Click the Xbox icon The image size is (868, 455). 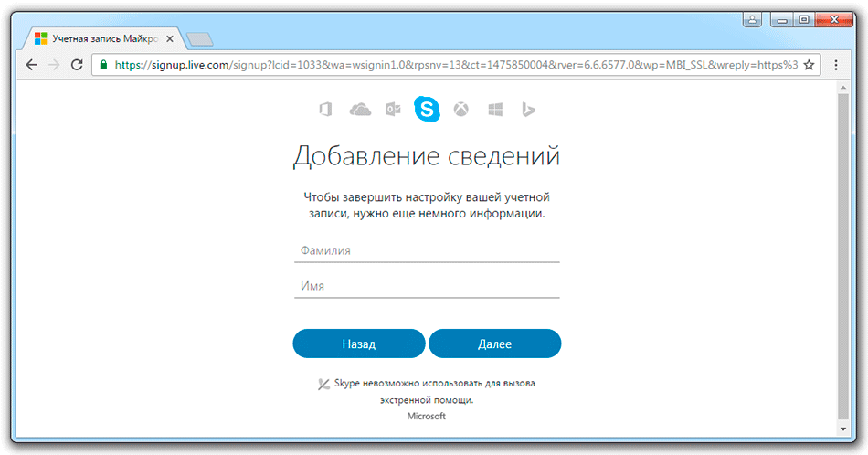tap(461, 110)
